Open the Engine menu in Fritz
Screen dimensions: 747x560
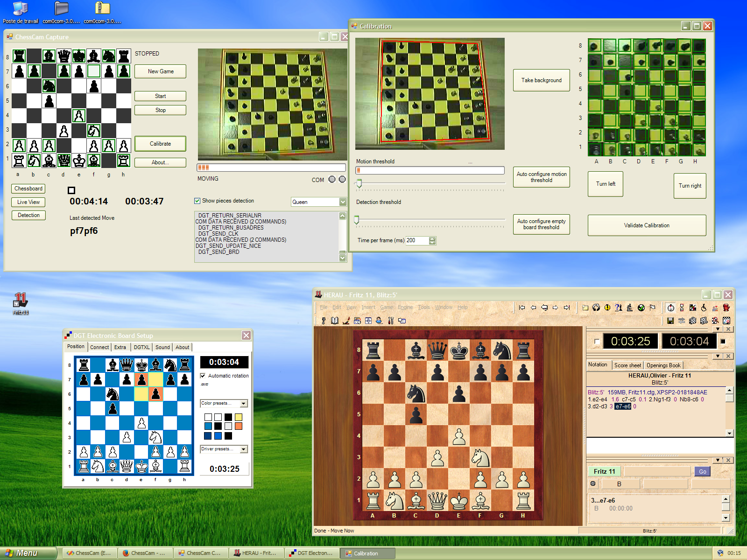(x=405, y=307)
